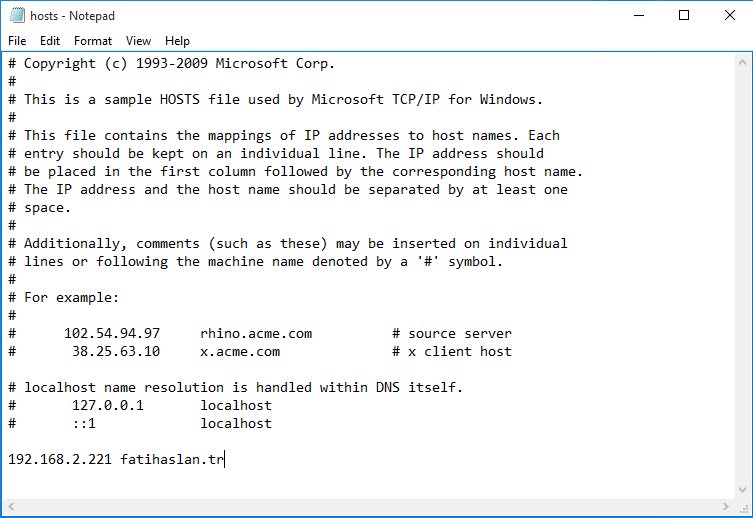
Task: Click the vertical scrollbar up arrow
Action: pyautogui.click(x=742, y=62)
